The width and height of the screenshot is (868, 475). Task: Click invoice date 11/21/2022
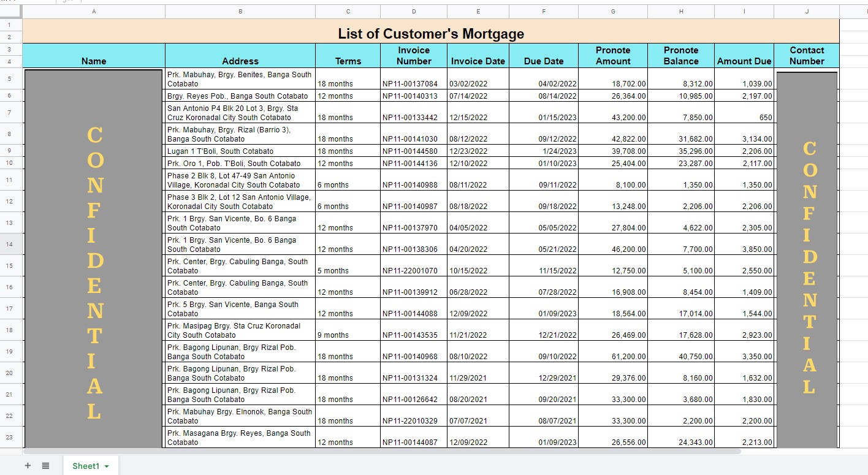coord(478,330)
